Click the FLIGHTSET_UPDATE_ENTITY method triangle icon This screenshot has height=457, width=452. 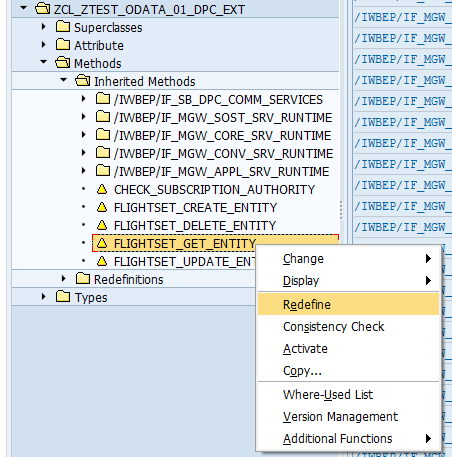(x=102, y=261)
